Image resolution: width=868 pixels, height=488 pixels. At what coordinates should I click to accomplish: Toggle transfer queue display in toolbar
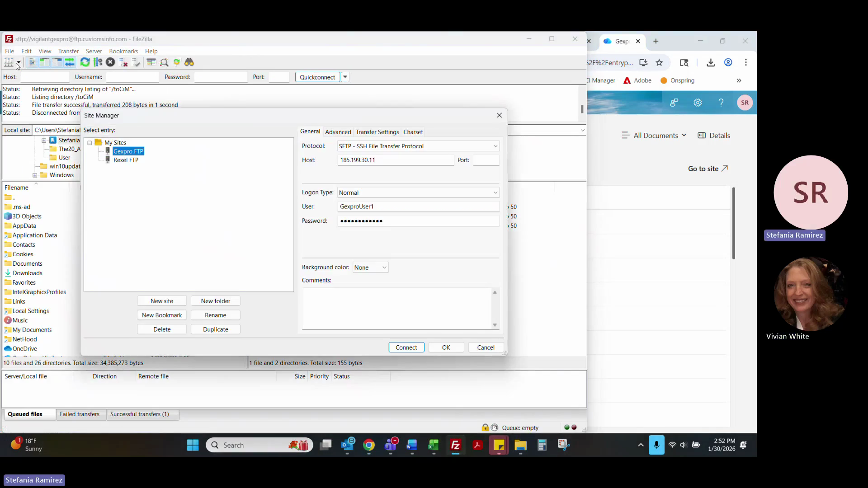70,62
